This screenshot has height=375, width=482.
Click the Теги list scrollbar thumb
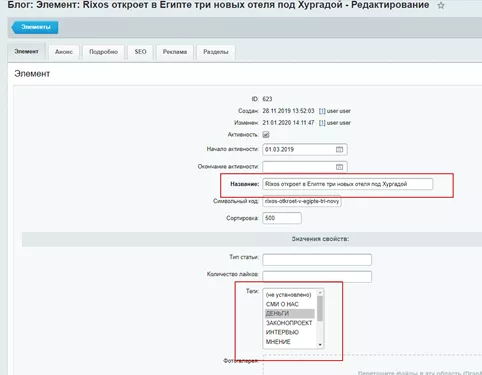pos(320,308)
